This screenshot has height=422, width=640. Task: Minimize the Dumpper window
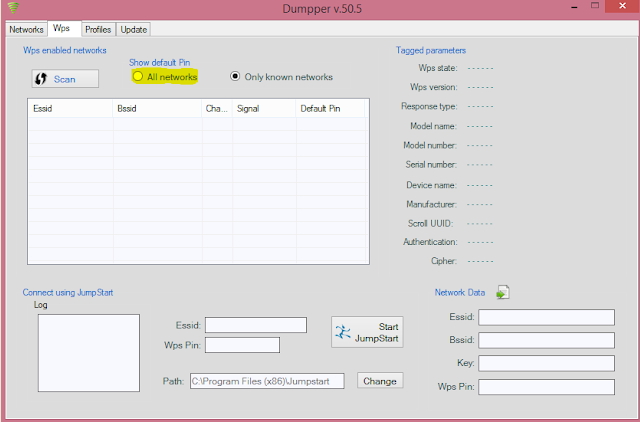[574, 7]
